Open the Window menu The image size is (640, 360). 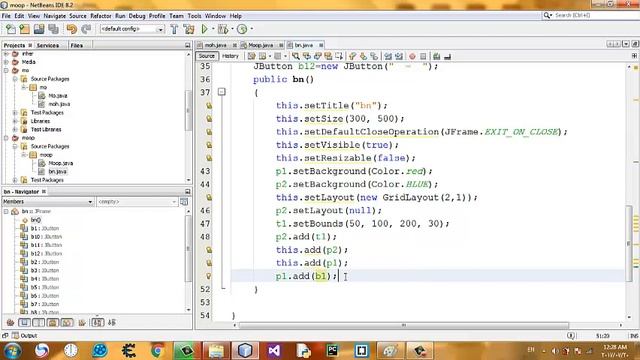(x=215, y=16)
